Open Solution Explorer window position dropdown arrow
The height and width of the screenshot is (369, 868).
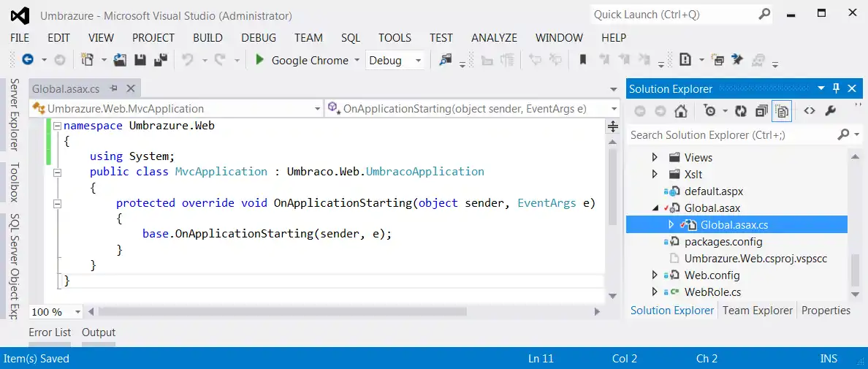tap(821, 88)
